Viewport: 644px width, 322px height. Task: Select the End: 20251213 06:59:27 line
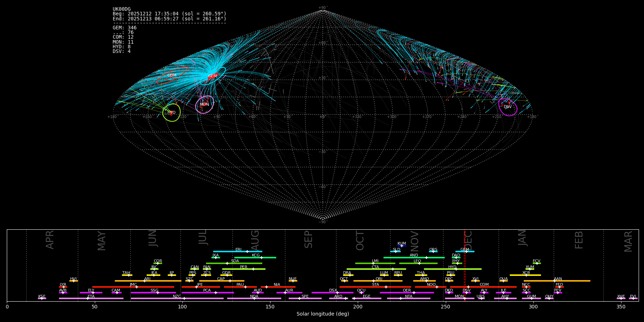tap(170, 19)
